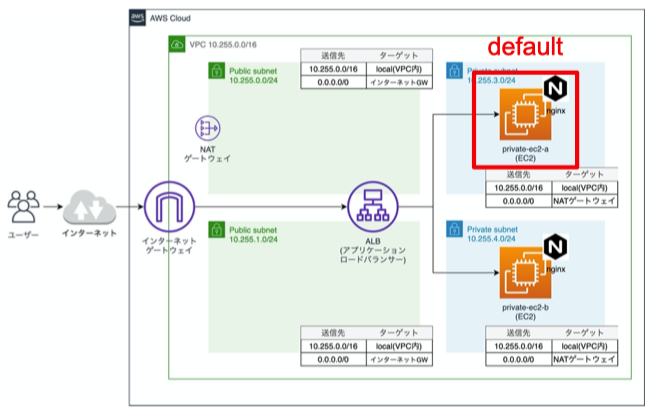Click the ALB load balancer icon
Screen dimensions: 652x416
pos(373,207)
